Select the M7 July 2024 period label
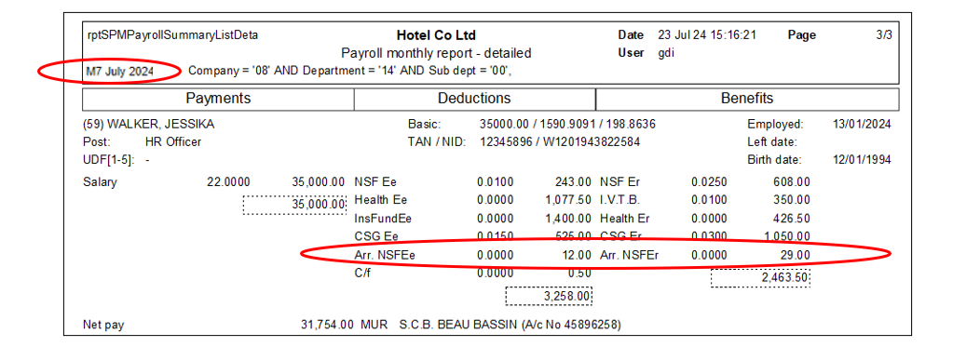This screenshot has height=347, width=980. point(118,71)
